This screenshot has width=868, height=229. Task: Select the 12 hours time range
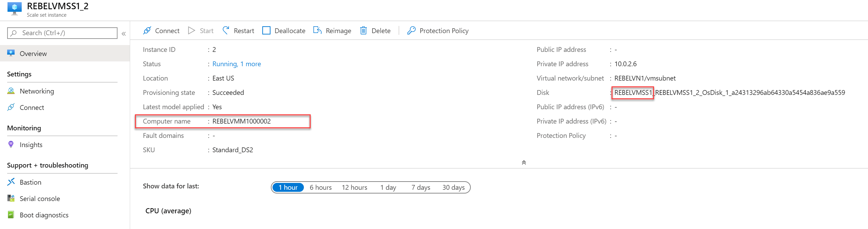tap(355, 187)
